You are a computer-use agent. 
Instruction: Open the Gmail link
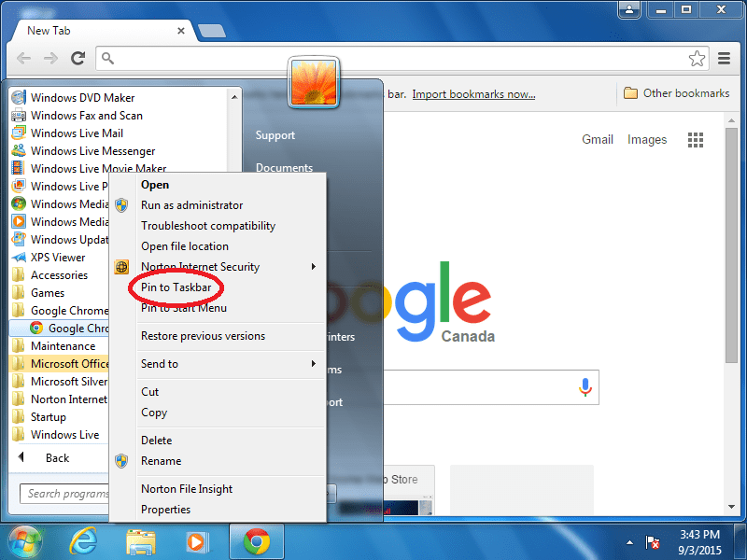click(x=598, y=139)
